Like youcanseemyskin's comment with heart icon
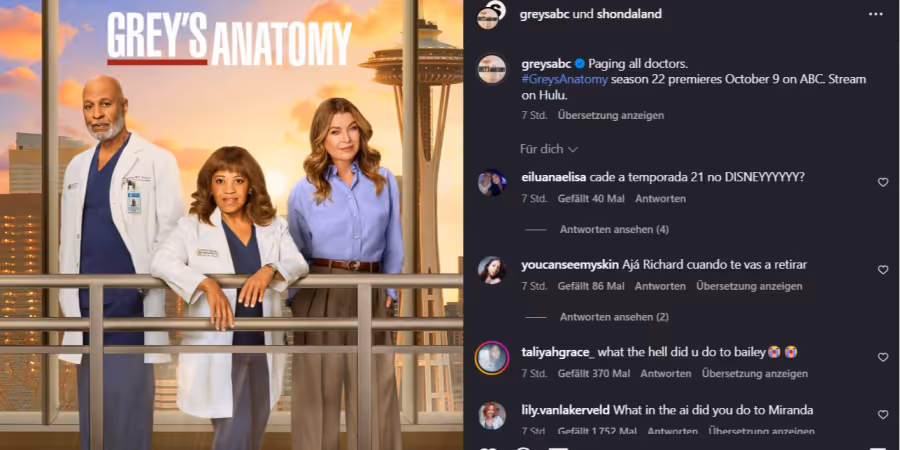900x450 pixels. [883, 270]
